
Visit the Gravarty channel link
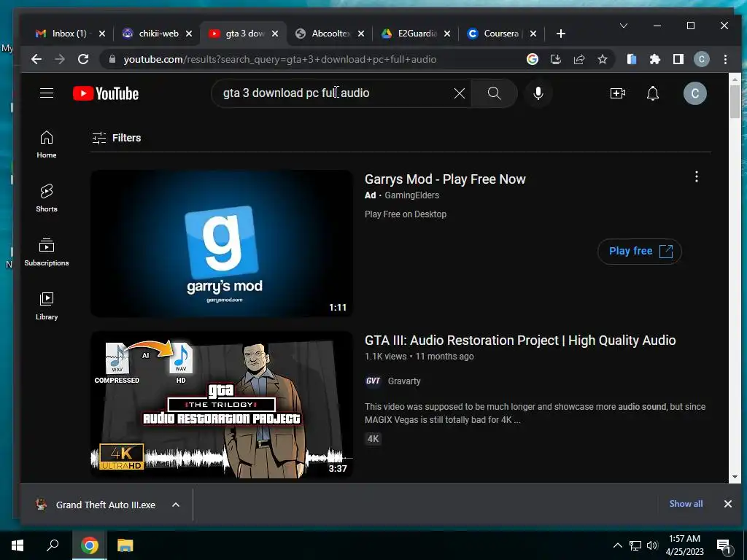pyautogui.click(x=404, y=381)
